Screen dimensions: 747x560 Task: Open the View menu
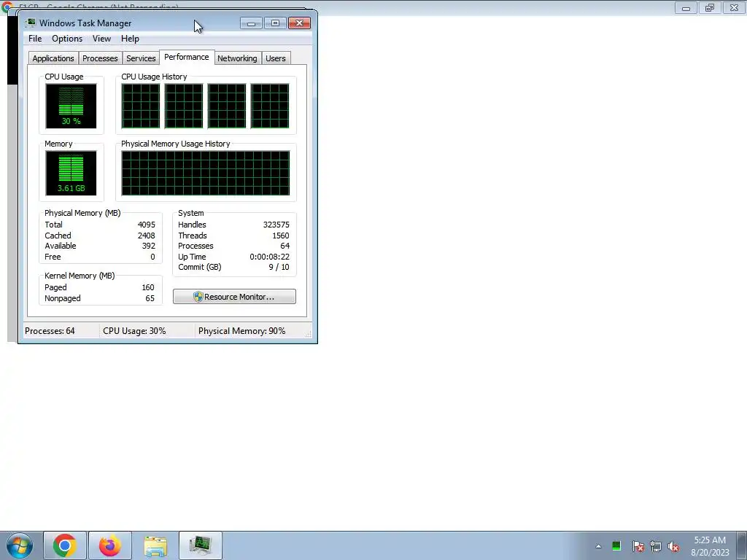click(101, 39)
